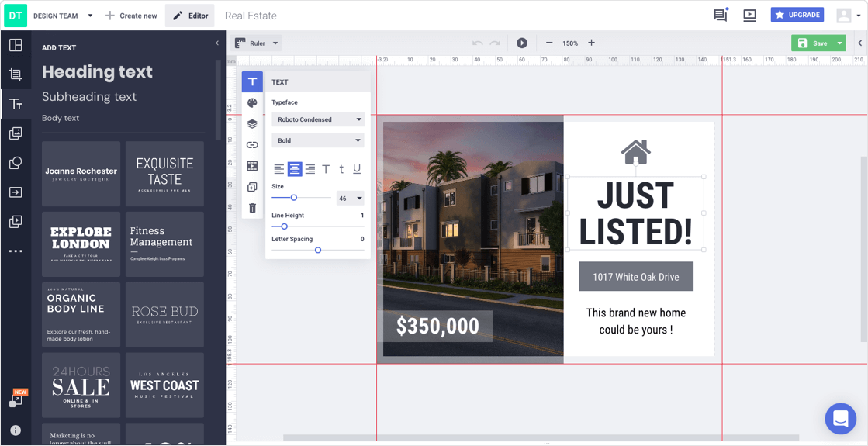This screenshot has height=446, width=868.
Task: Toggle uppercase T text formatting
Action: click(x=326, y=169)
